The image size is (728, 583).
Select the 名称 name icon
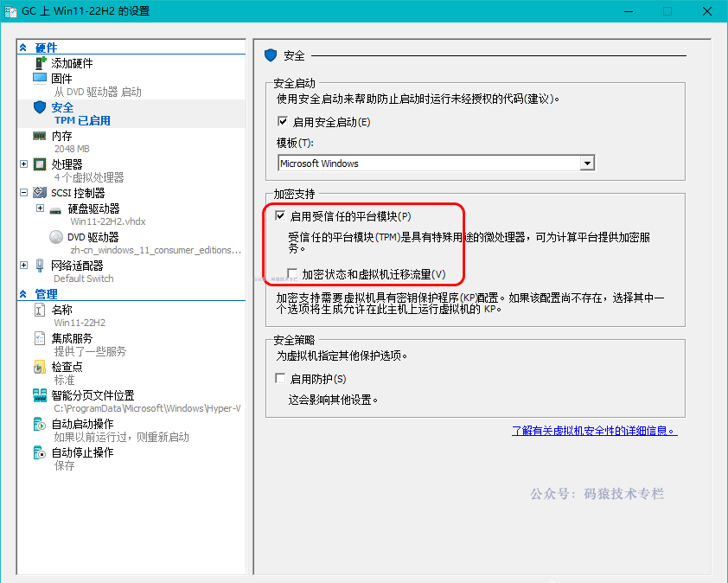click(40, 310)
